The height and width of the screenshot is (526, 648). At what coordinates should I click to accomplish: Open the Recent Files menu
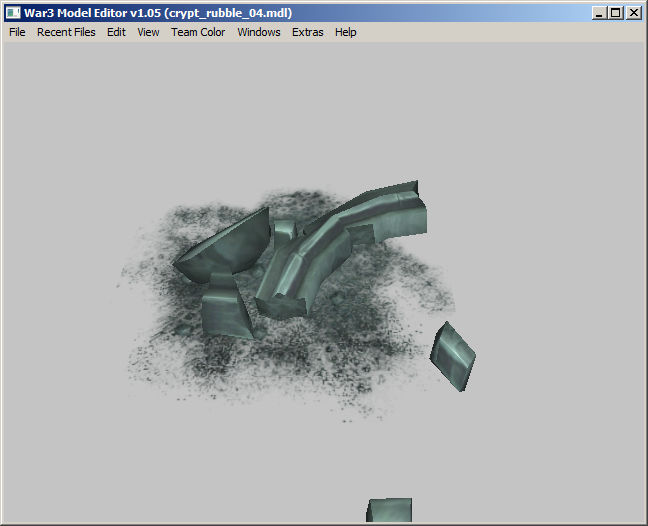(x=66, y=32)
